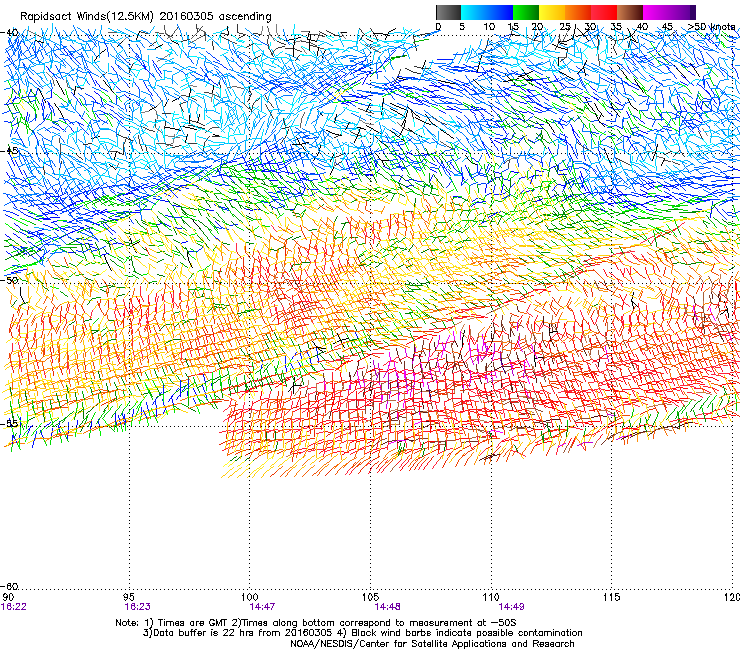Click the orange 25-30 knots legend segment

pyautogui.click(x=578, y=12)
